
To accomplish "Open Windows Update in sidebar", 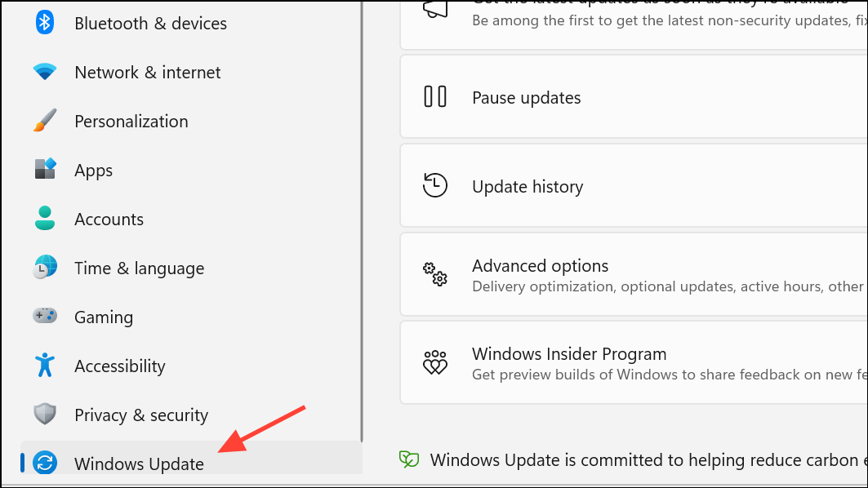I will [191, 458].
